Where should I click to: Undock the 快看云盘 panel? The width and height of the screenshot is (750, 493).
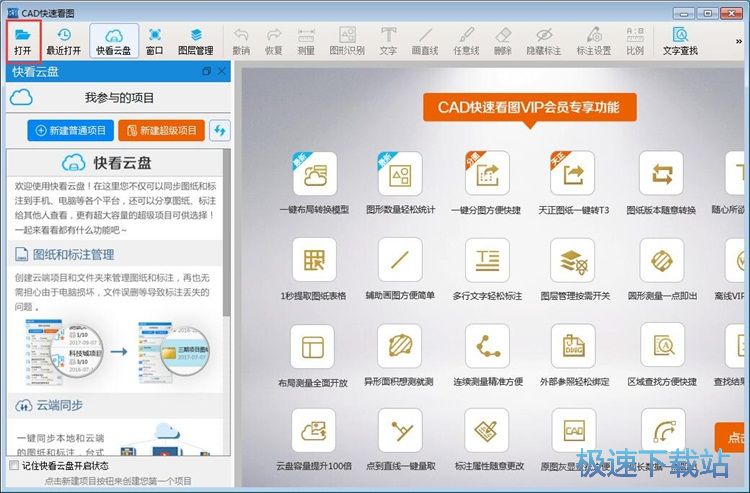206,71
